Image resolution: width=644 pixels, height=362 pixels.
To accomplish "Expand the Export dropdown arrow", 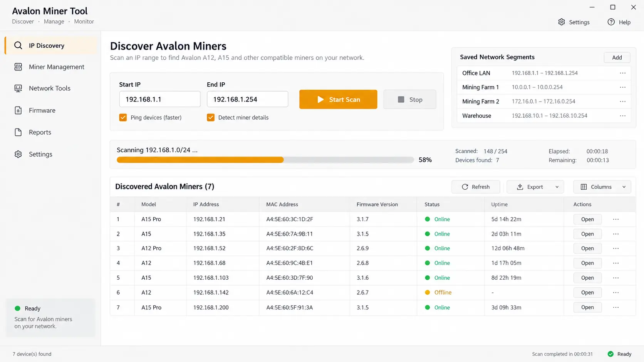I will (x=557, y=187).
